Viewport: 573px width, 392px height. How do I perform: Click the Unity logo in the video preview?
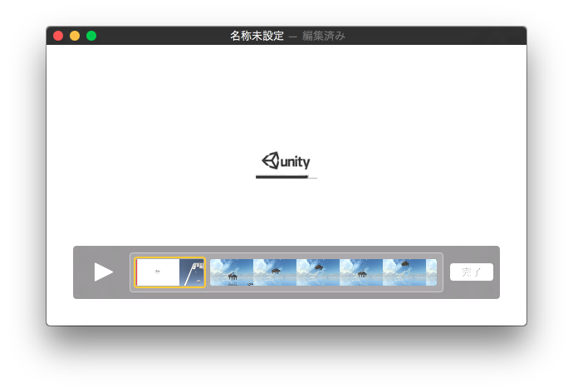286,161
